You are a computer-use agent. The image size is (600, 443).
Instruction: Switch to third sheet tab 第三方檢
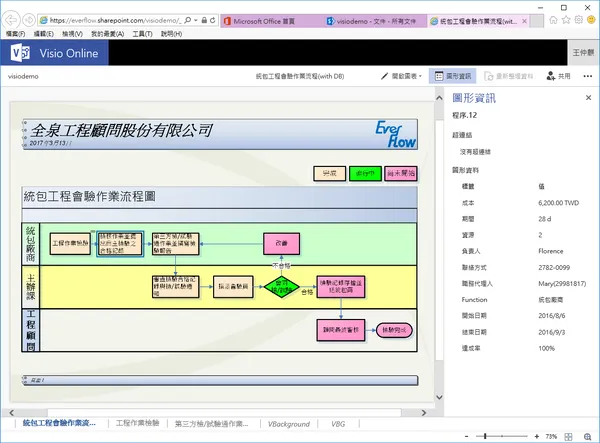tap(212, 423)
